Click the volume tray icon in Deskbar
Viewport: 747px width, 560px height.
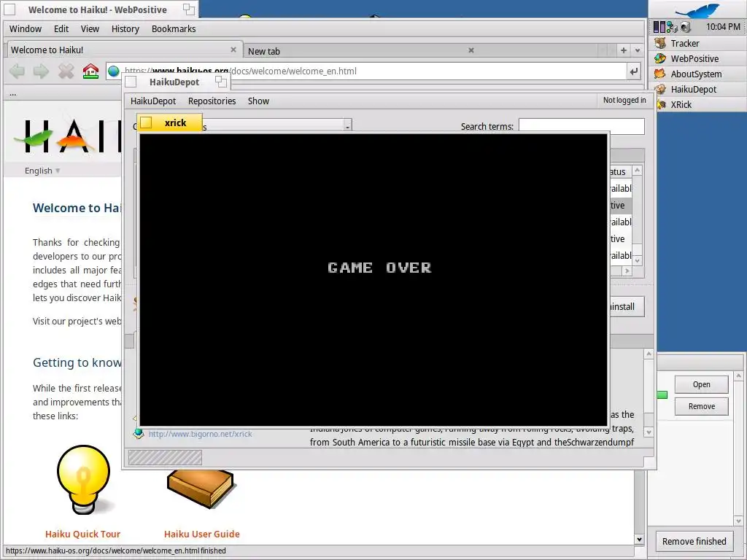[x=686, y=27]
